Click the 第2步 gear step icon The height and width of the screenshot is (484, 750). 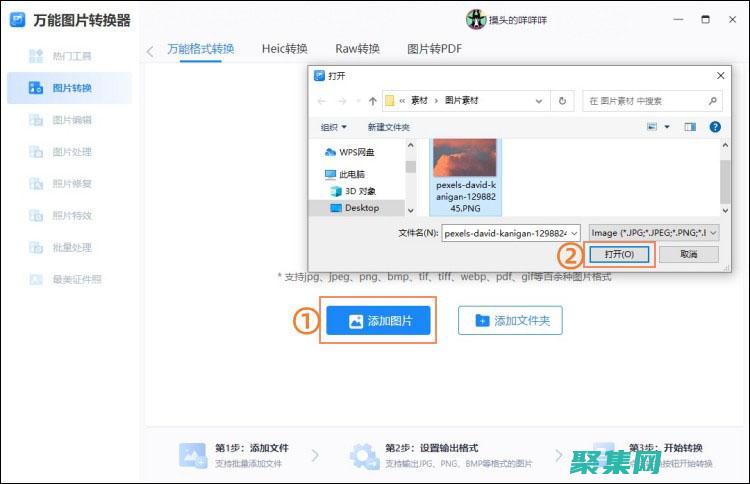pyautogui.click(x=364, y=456)
